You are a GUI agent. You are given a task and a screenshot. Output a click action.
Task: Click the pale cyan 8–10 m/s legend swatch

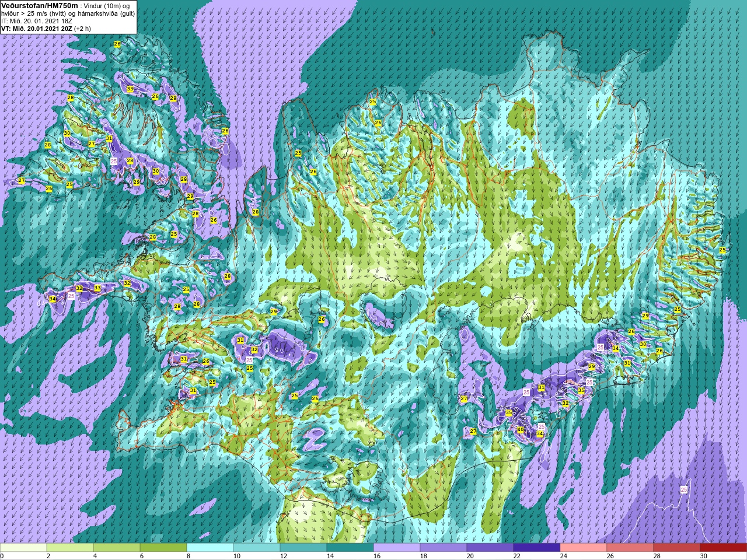pyautogui.click(x=210, y=548)
